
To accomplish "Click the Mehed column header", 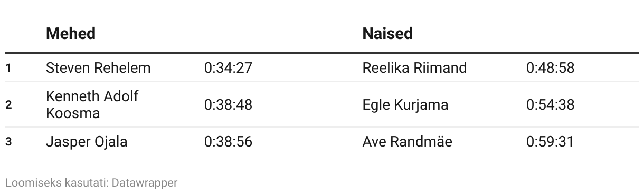I will tap(71, 34).
